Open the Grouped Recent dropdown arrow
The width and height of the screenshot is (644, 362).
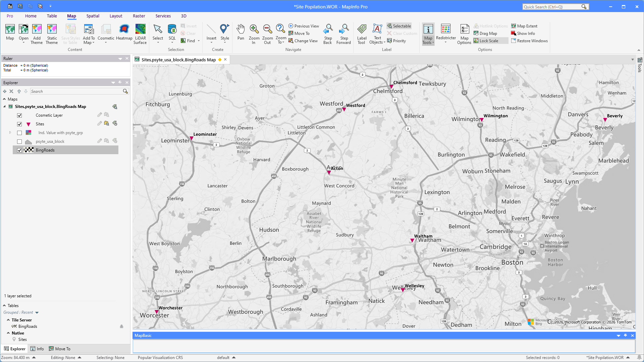(x=37, y=313)
